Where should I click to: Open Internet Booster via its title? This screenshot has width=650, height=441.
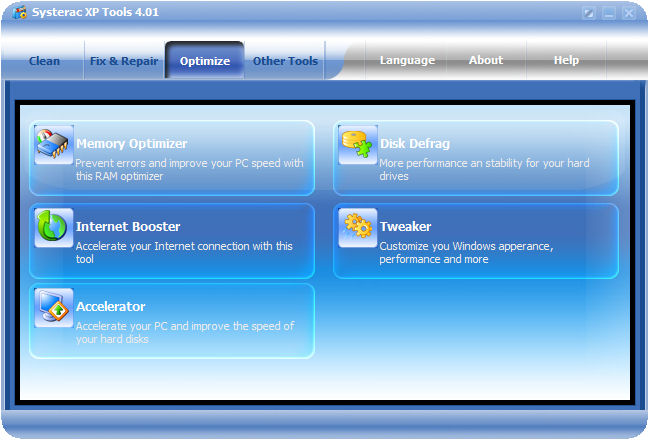click(x=128, y=226)
